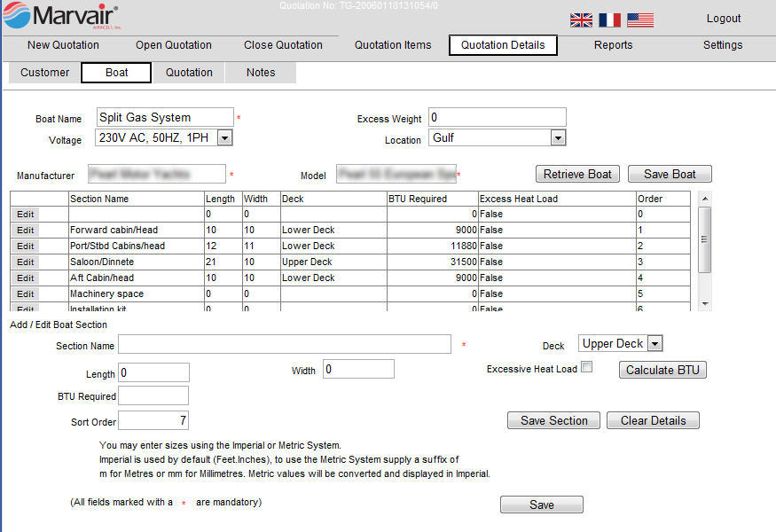Open the Quotation Items menu
Viewport: 776px width, 532px height.
tap(393, 45)
